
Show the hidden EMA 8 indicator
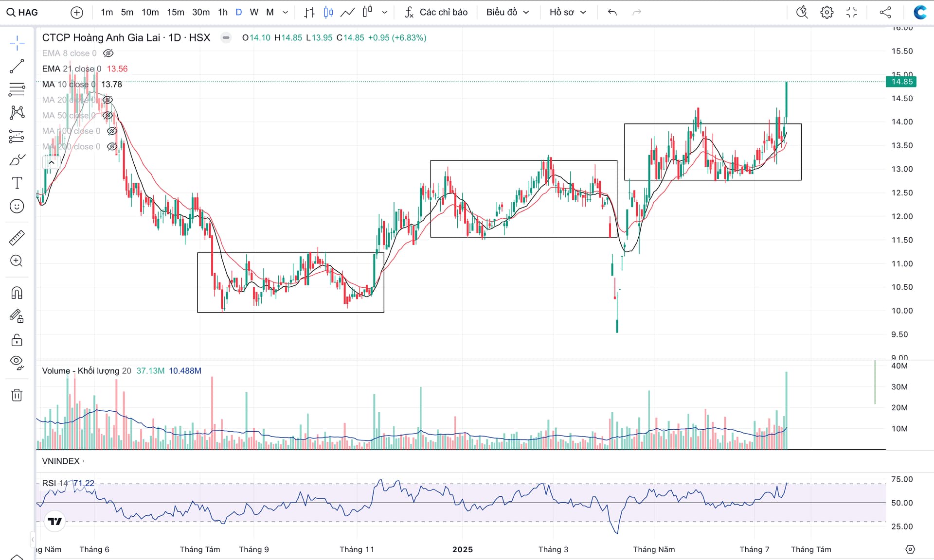click(x=108, y=53)
